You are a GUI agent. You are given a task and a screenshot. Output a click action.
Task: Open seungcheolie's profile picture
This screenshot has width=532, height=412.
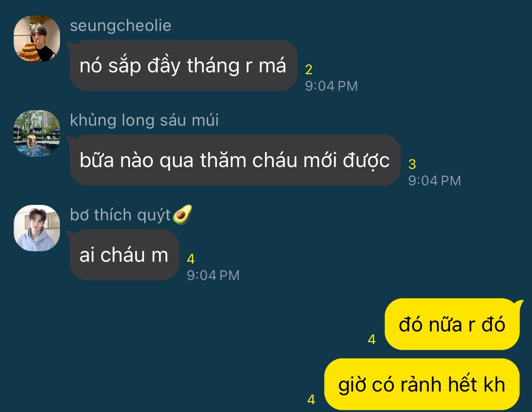pos(37,39)
